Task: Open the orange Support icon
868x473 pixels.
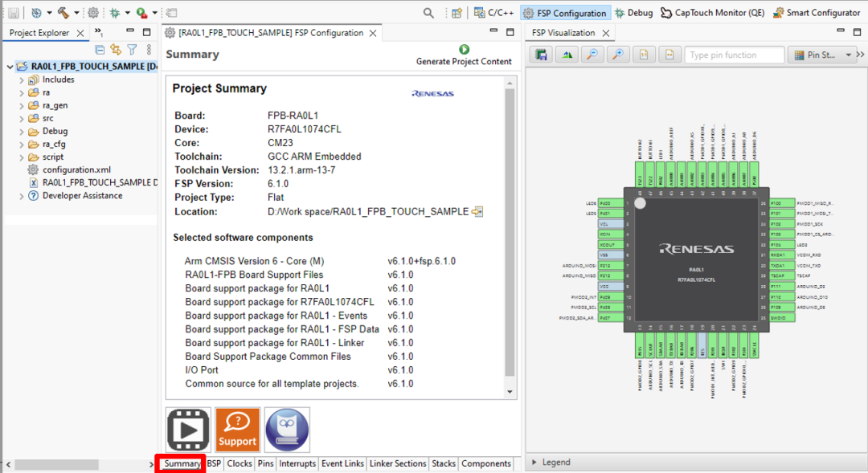Action: [x=237, y=430]
